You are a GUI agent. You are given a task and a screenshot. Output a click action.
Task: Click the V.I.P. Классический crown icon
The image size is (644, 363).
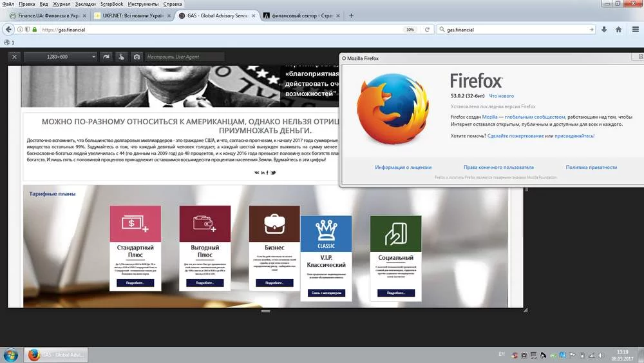tap(326, 233)
